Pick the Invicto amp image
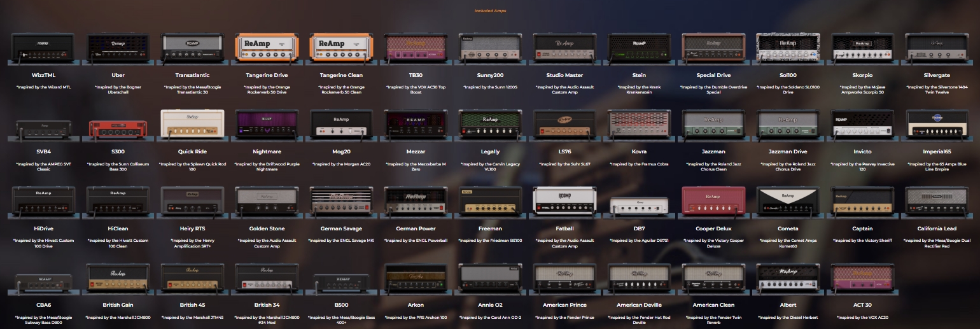Viewport: 980px width, 329px height. [x=862, y=124]
